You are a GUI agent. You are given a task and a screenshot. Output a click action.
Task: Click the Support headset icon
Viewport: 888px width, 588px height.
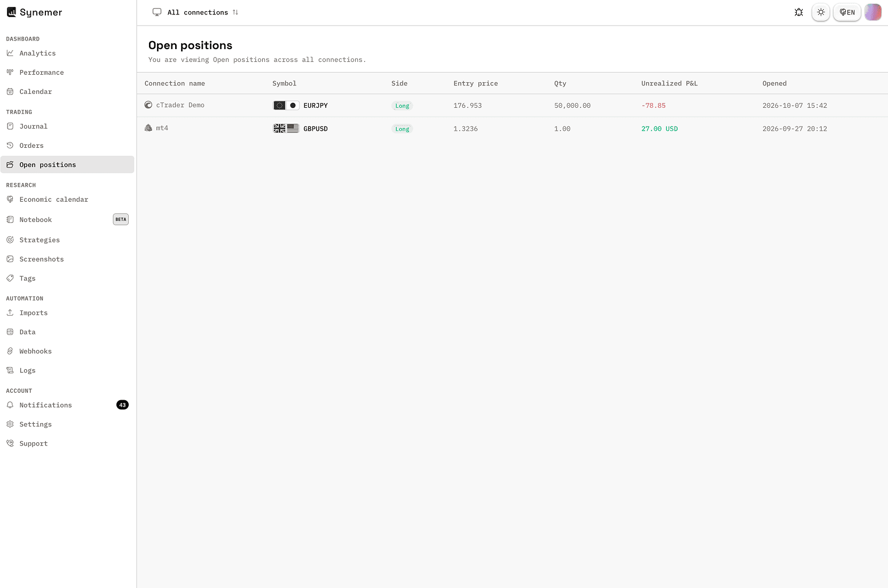point(10,443)
